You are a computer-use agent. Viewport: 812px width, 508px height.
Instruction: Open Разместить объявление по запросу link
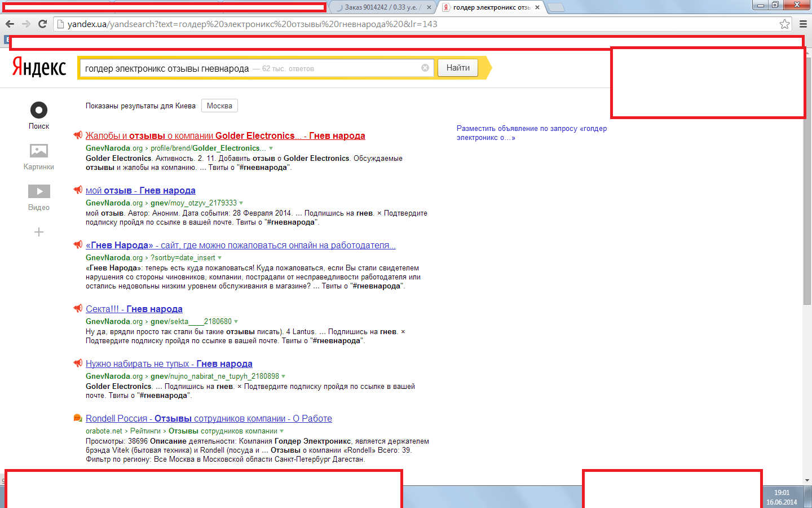coord(532,133)
